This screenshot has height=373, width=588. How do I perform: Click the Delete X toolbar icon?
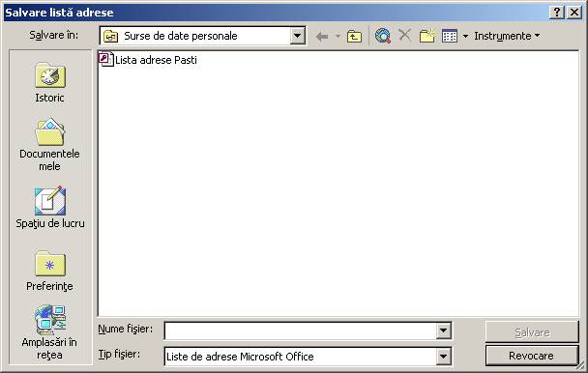404,36
